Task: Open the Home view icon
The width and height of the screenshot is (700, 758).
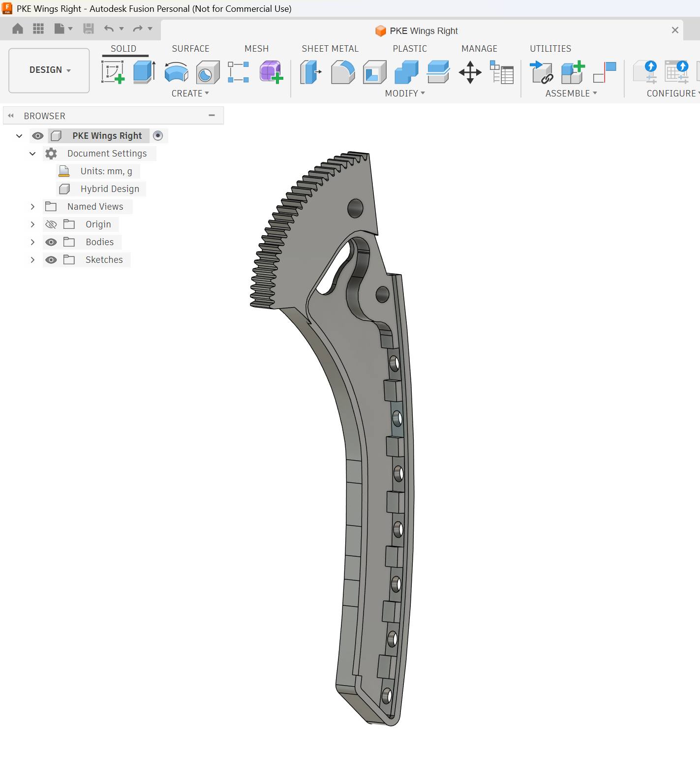Action: click(x=18, y=29)
